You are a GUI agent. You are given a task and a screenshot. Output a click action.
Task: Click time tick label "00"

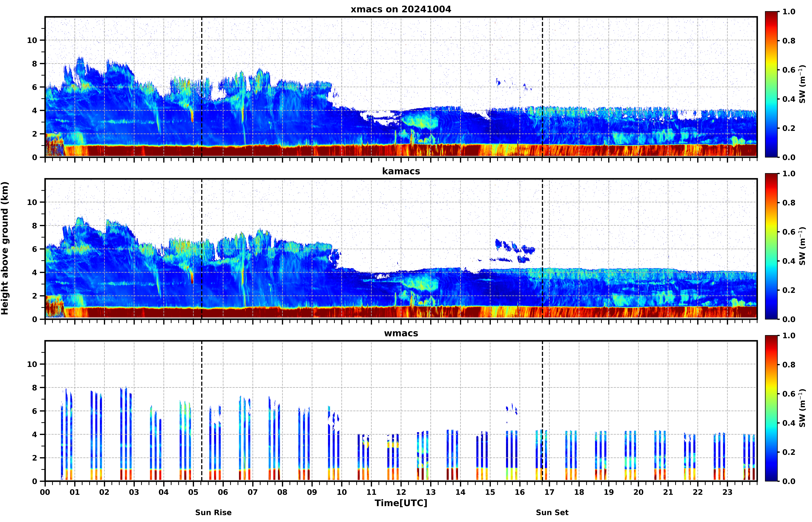click(x=45, y=492)
